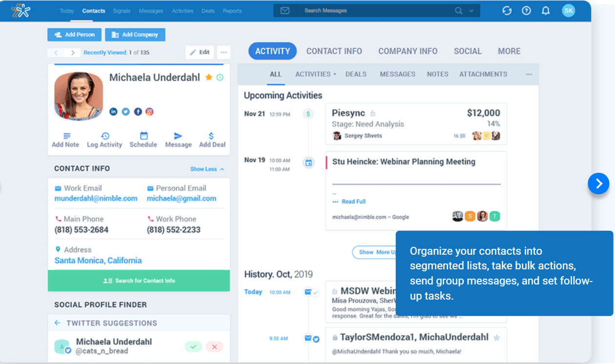The width and height of the screenshot is (615, 364).
Task: Open the notifications bell icon
Action: click(546, 11)
